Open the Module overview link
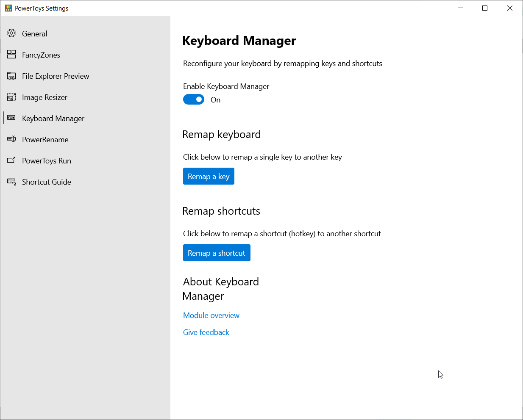523x420 pixels. pos(211,315)
